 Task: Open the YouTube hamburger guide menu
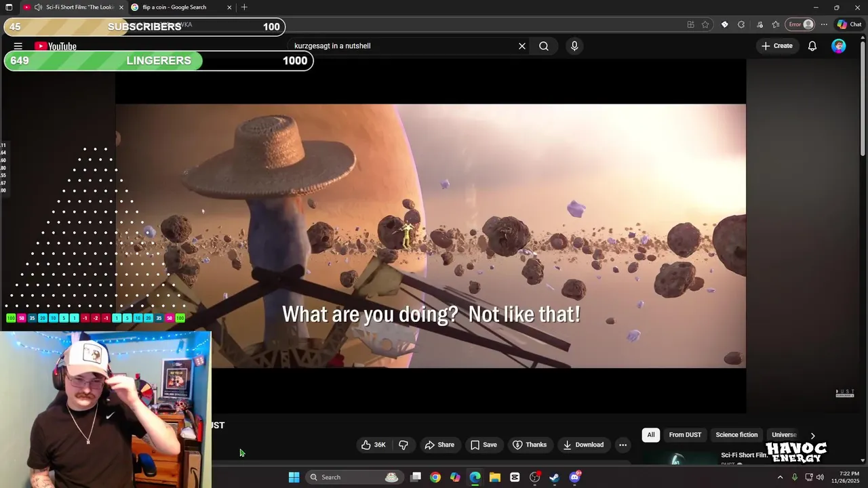[18, 46]
